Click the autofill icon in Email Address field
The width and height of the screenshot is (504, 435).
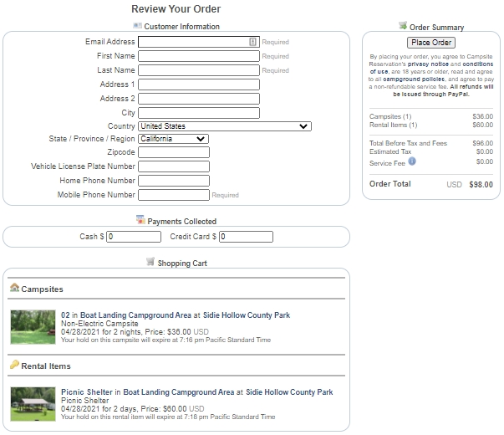252,42
